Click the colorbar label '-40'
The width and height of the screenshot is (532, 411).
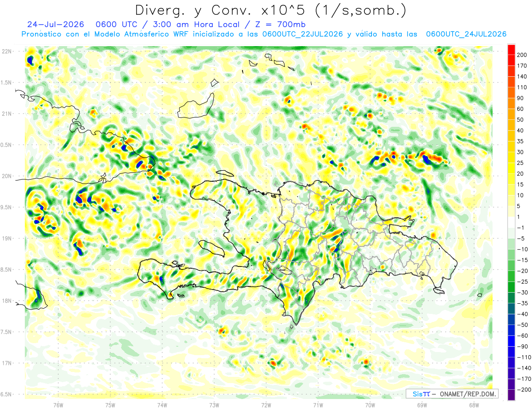tap(523, 314)
